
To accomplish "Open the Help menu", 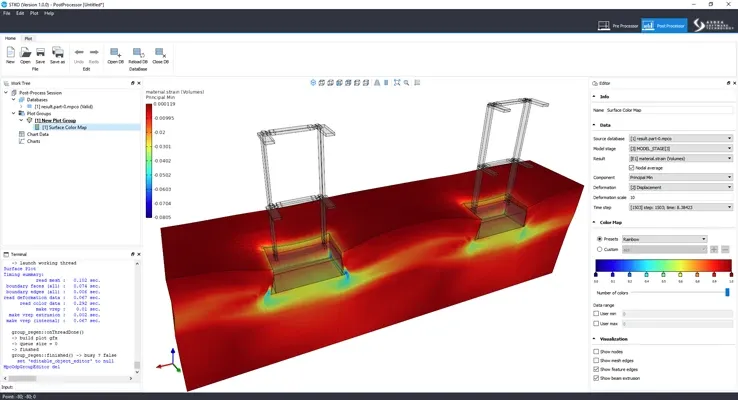I will tap(49, 13).
